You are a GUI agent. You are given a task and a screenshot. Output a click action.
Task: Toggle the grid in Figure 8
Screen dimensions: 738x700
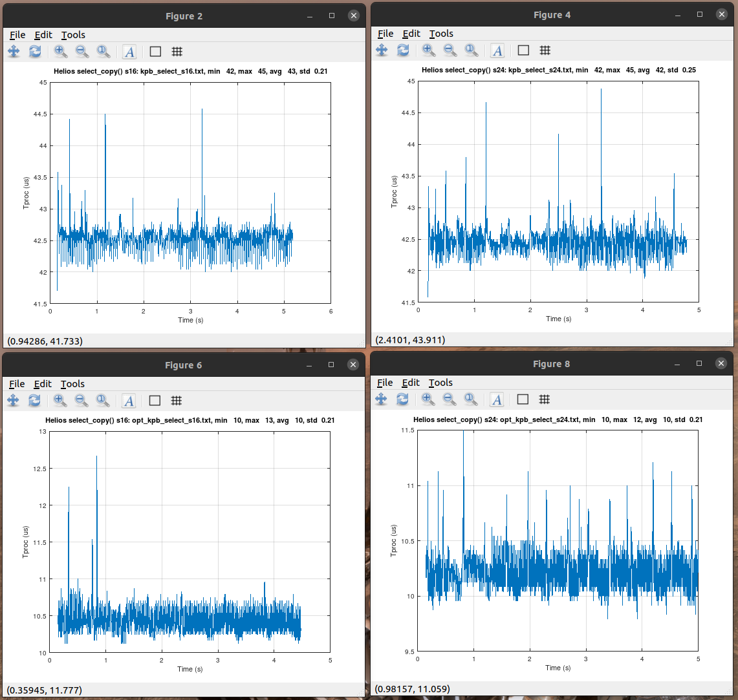(545, 399)
